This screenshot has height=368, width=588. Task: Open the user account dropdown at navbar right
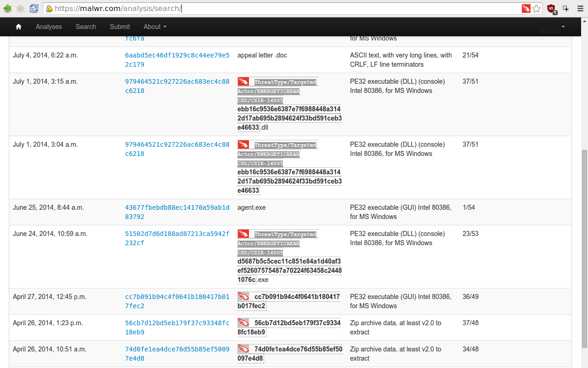point(553,27)
